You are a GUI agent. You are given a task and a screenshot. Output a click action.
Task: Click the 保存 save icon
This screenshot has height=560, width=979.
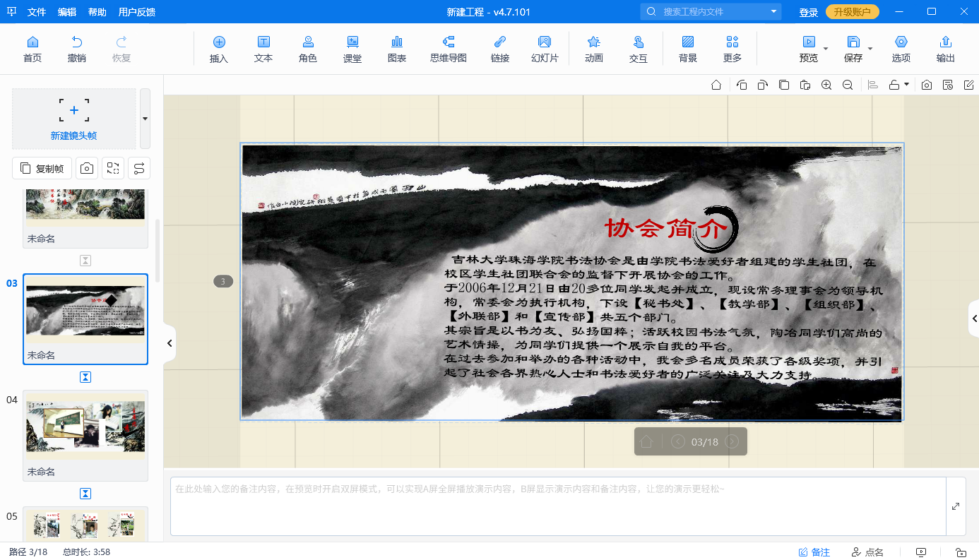coord(853,49)
